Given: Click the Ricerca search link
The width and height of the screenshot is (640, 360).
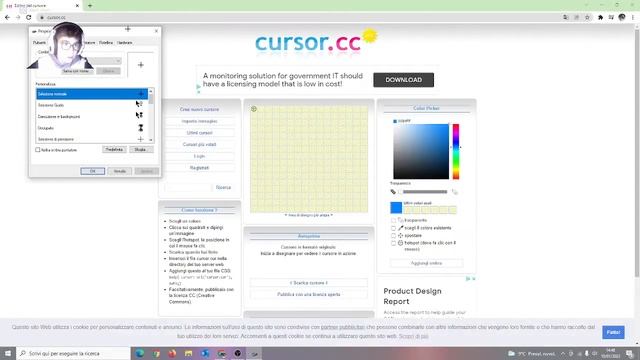Looking at the screenshot, I should (223, 187).
